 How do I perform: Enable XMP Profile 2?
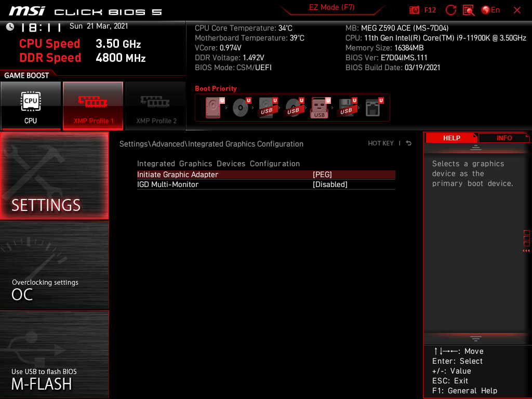pyautogui.click(x=156, y=105)
